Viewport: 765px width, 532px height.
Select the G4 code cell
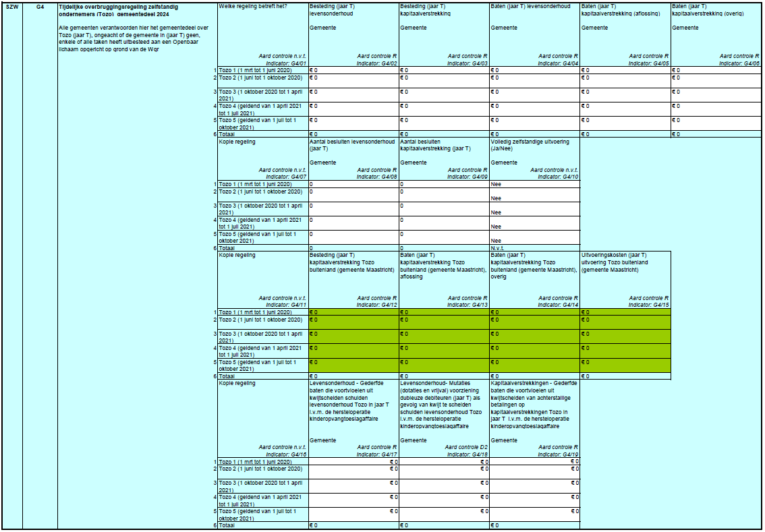tap(40, 7)
